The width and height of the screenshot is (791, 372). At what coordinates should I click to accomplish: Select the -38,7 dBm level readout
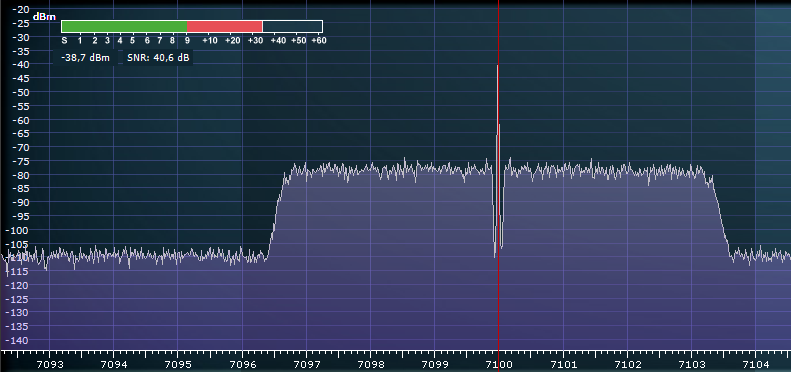pyautogui.click(x=85, y=58)
